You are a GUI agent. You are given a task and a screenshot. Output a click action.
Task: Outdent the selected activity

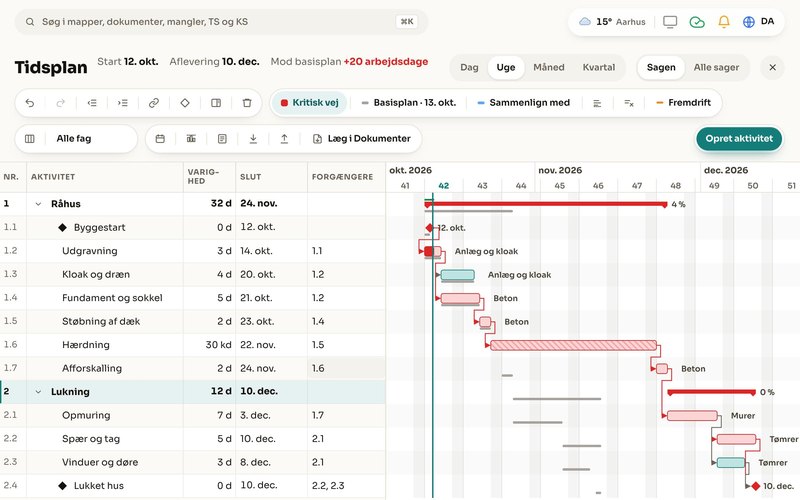[92, 103]
